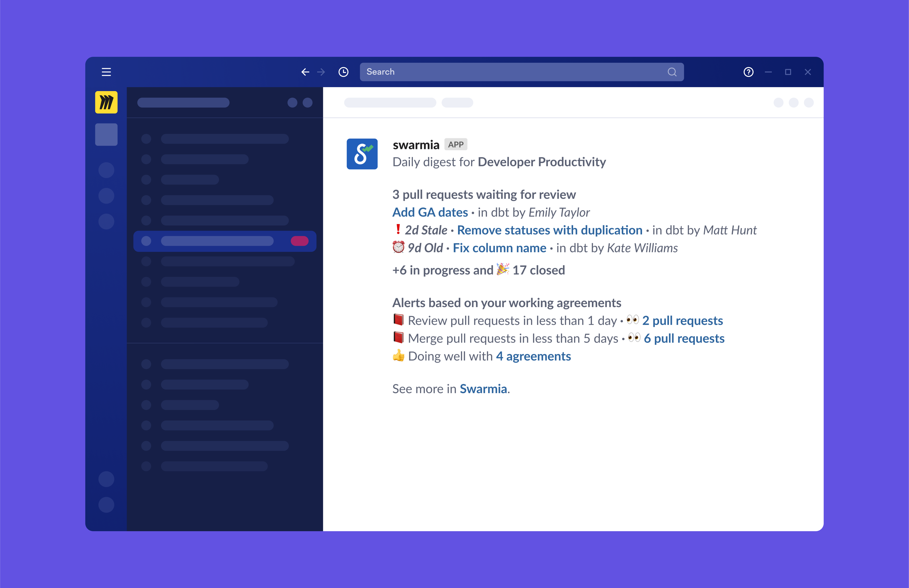The width and height of the screenshot is (909, 588).
Task: Click the swarmia sender name
Action: (416, 145)
